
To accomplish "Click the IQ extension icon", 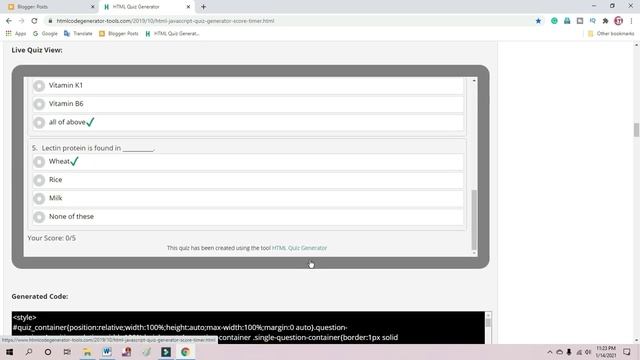I will coord(593,21).
